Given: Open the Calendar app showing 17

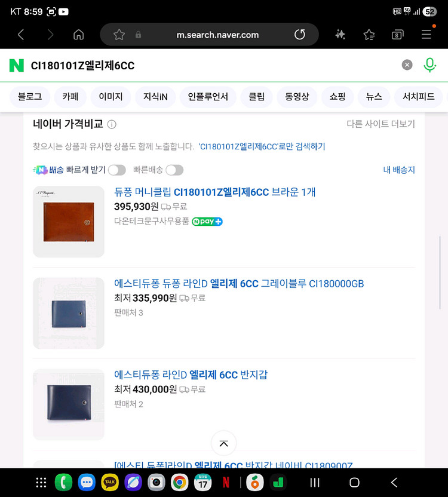Looking at the screenshot, I should [x=203, y=483].
